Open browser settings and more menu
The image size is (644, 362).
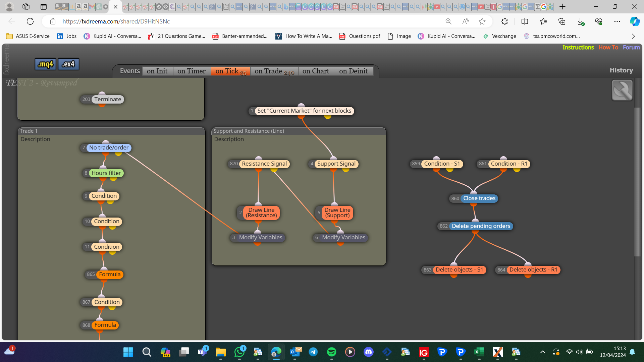click(617, 21)
